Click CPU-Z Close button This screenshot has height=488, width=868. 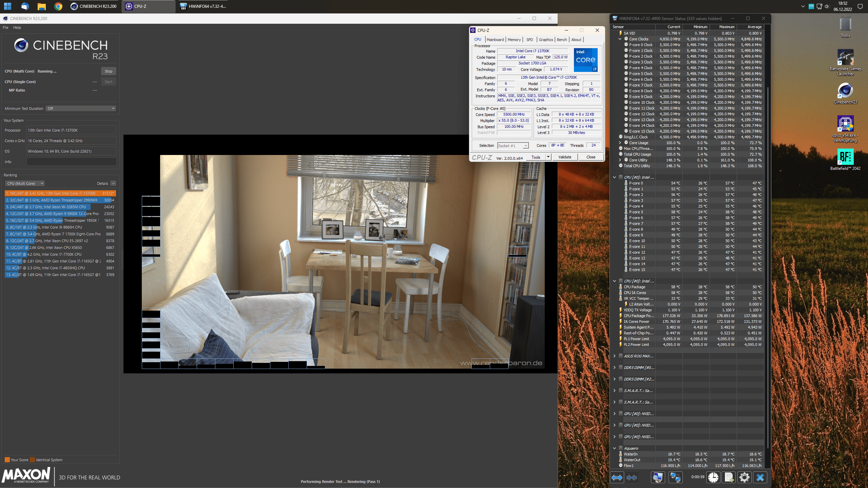coord(591,157)
